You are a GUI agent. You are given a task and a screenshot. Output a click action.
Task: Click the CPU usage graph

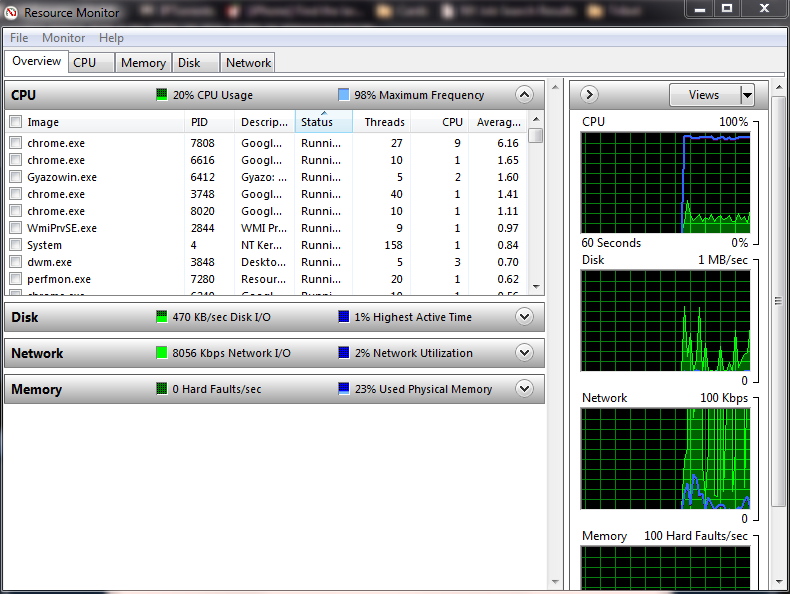(x=666, y=182)
